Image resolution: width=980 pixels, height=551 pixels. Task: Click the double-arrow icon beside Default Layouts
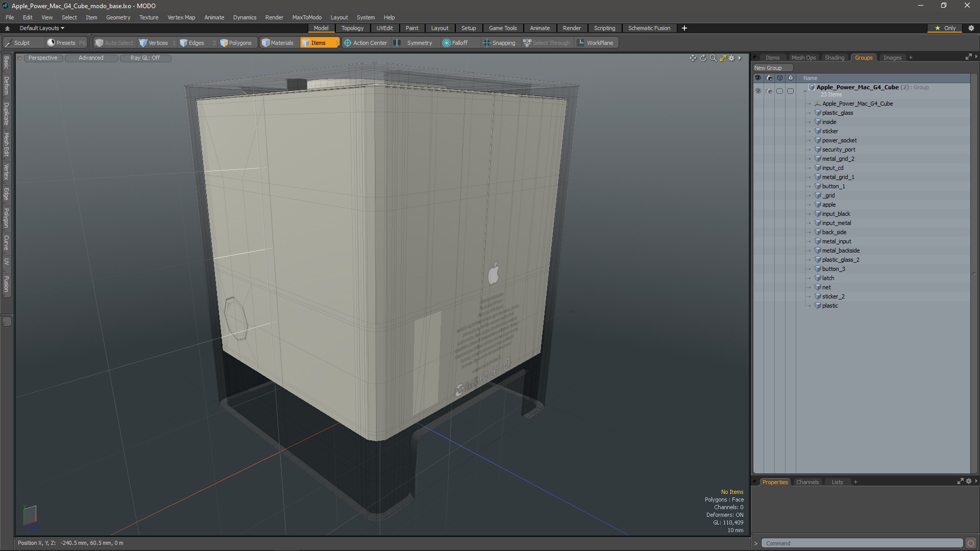pyautogui.click(x=7, y=28)
